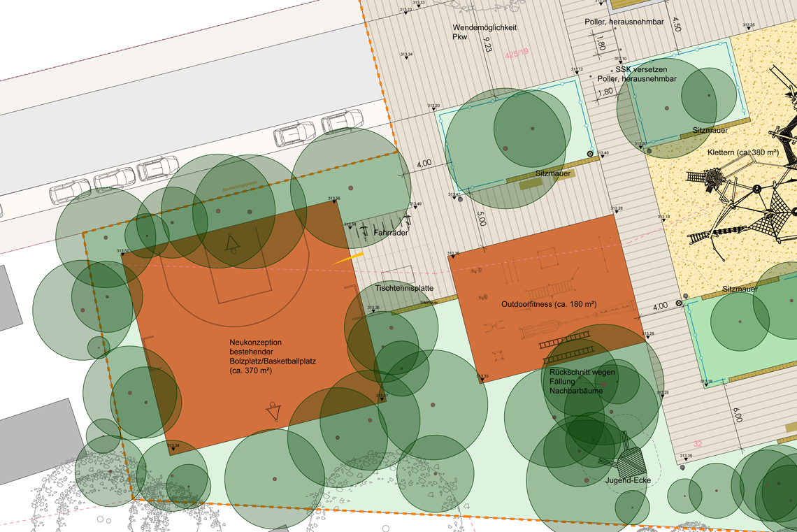Select the lower basketball hoop symbol on the court
This screenshot has height=532, width=797.
pos(273,412)
